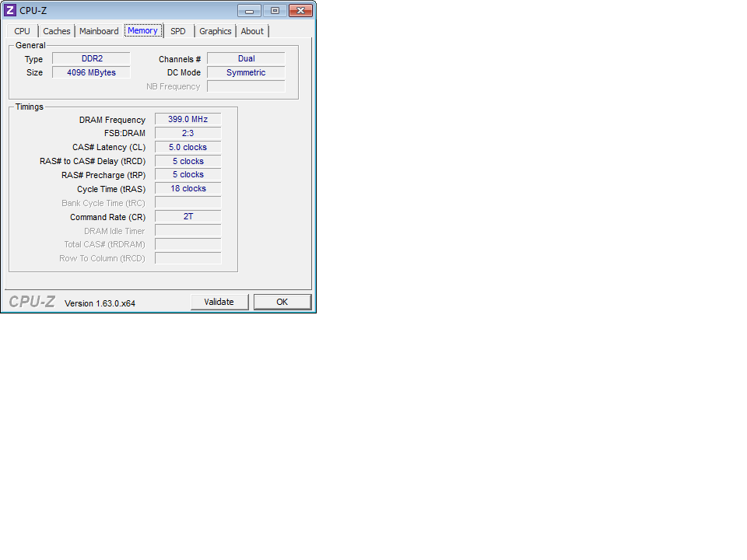Close the CPU-Z window

pos(300,10)
